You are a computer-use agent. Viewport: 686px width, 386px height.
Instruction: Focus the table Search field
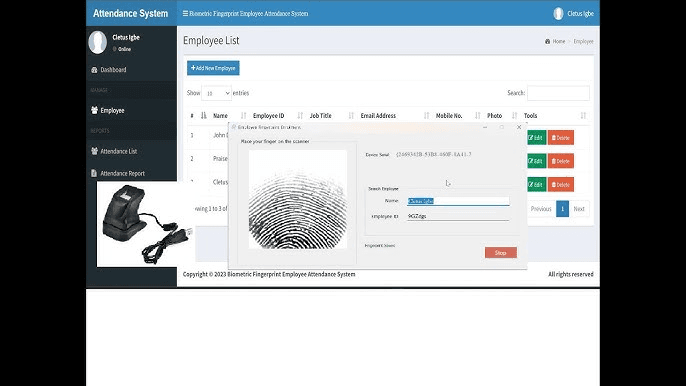click(558, 93)
